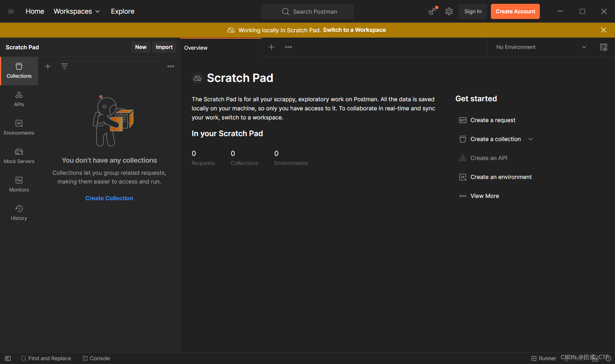Viewport: 615px width, 364px height.
Task: Open Mock Servers in the sidebar
Action: (x=19, y=156)
